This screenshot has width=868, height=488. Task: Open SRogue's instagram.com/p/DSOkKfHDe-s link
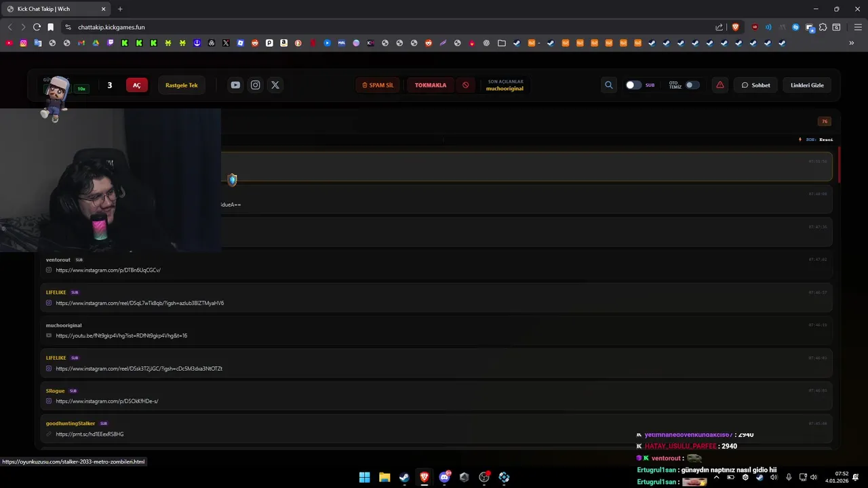pyautogui.click(x=107, y=401)
